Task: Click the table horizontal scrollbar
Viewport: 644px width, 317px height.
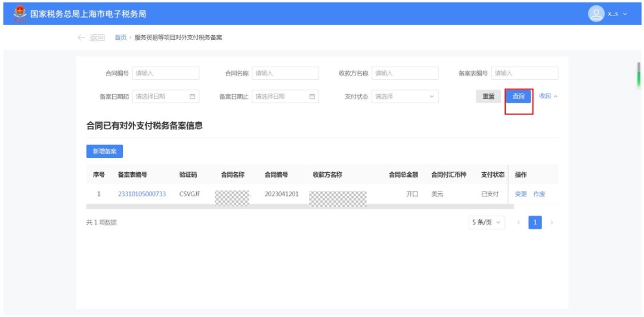Action: (x=300, y=207)
